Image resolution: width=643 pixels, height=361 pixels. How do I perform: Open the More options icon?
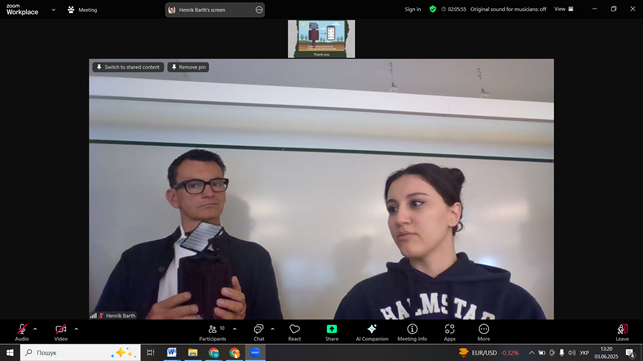click(x=484, y=329)
